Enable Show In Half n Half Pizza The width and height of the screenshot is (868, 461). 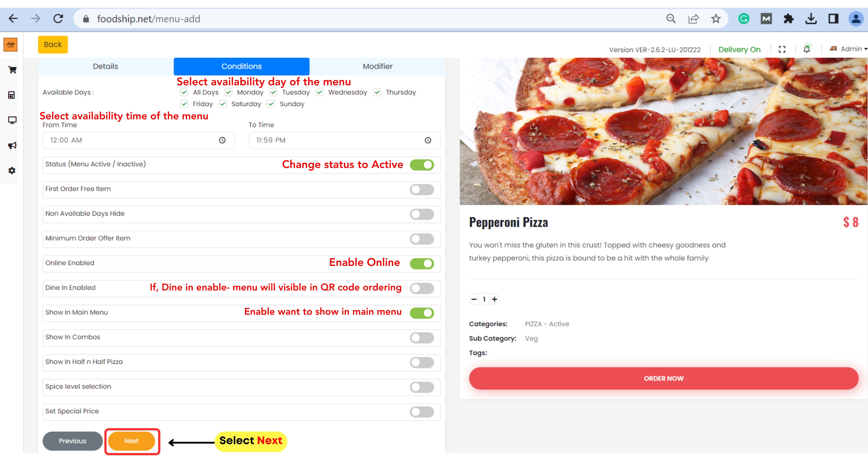tap(422, 363)
